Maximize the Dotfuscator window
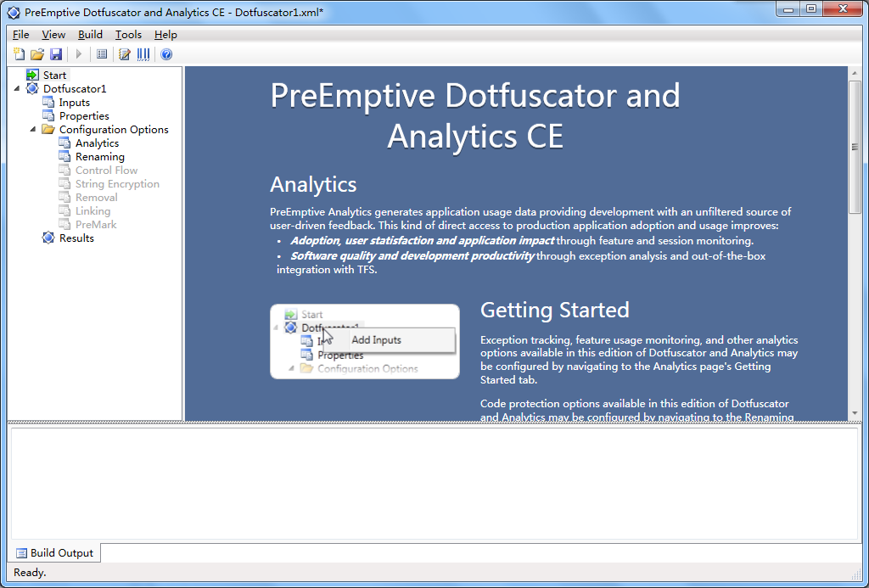 (811, 9)
